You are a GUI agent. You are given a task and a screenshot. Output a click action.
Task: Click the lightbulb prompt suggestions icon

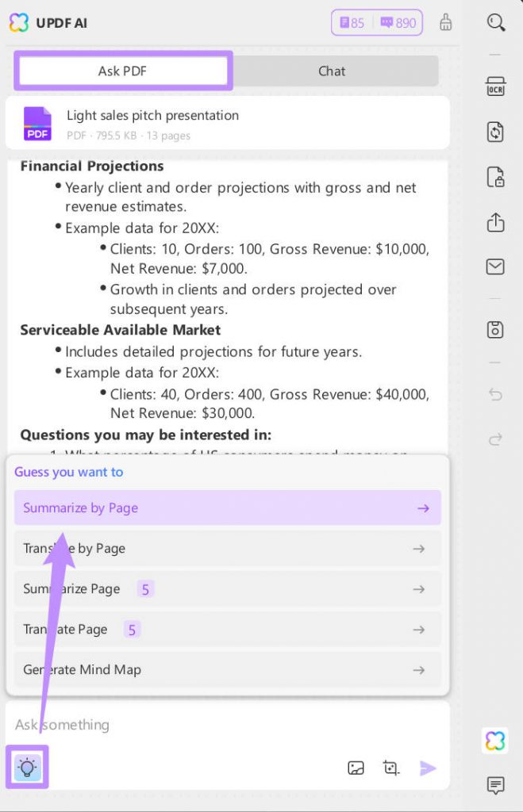[28, 767]
